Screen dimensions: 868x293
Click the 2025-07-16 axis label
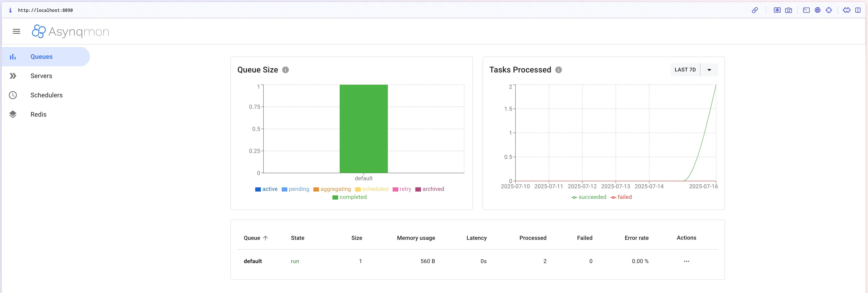pos(703,186)
